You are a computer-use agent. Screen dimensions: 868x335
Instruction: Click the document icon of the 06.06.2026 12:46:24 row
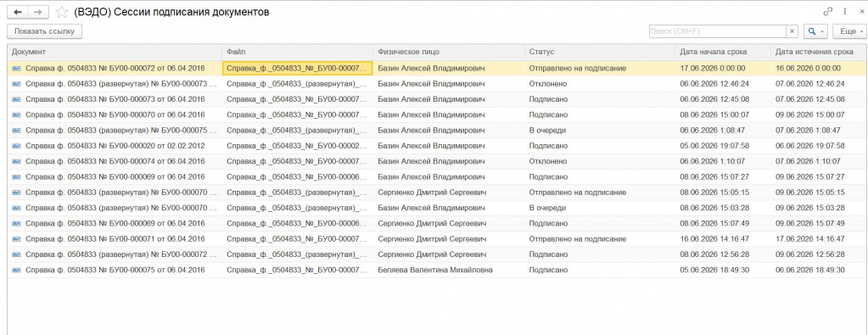16,84
